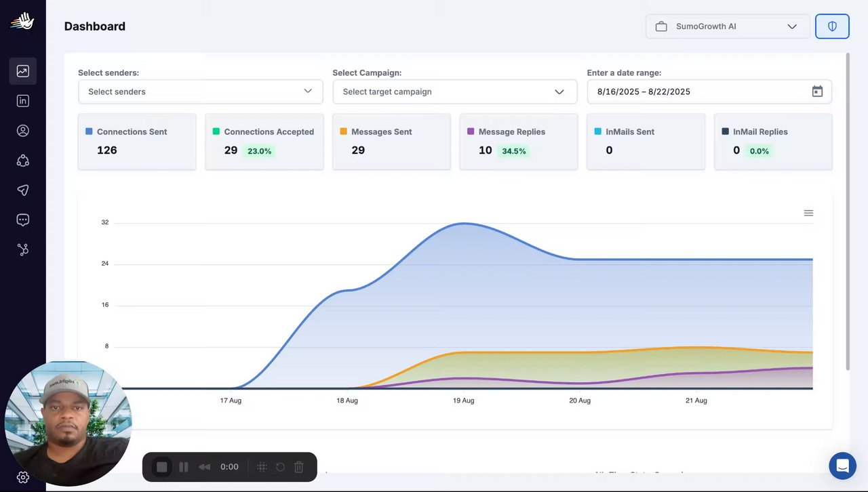The height and width of the screenshot is (492, 868).
Task: Expand the Select target campaign dropdown
Action: tap(455, 91)
